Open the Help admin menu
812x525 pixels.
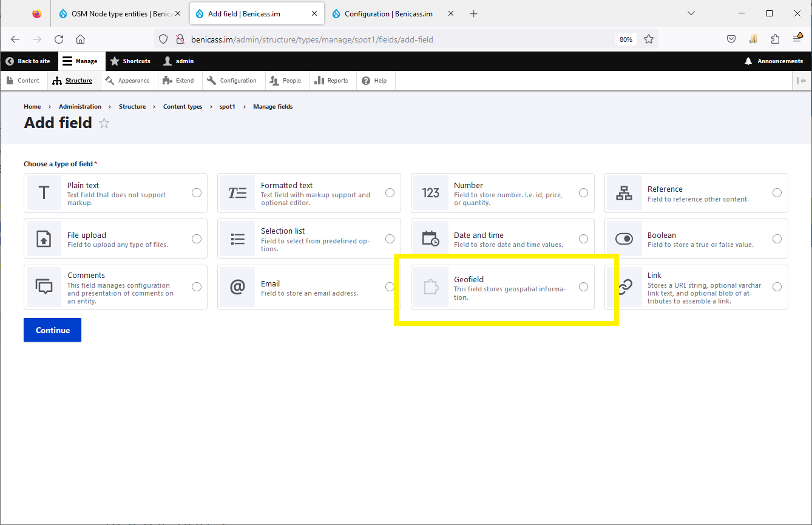tap(375, 81)
